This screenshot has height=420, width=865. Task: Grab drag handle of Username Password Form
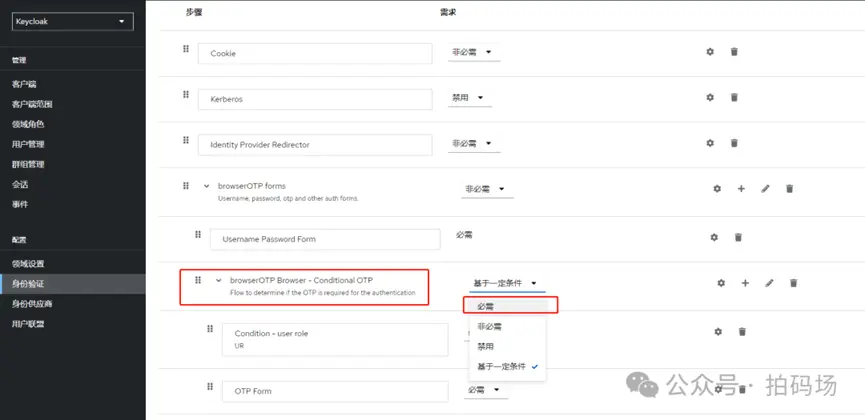[x=198, y=235]
